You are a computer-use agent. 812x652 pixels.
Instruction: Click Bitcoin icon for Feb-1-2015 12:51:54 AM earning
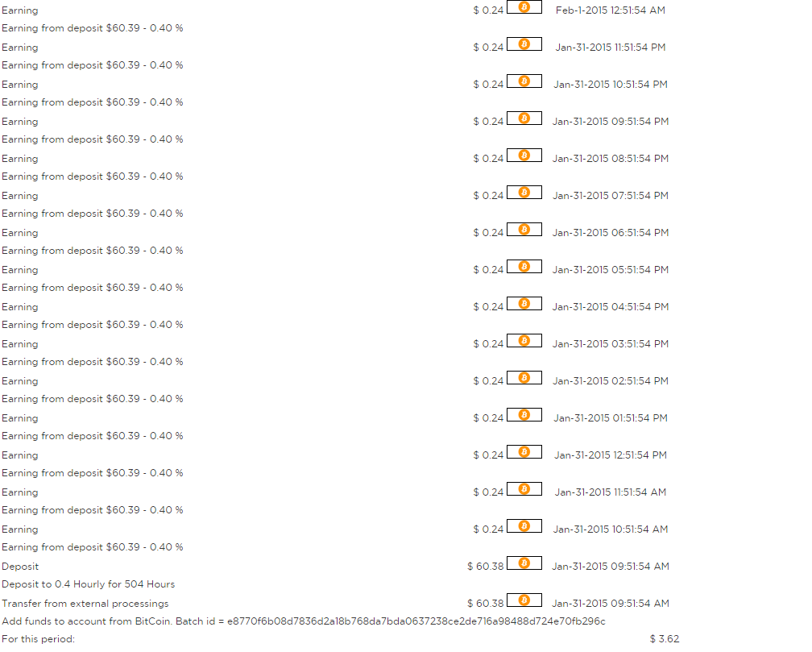524,6
